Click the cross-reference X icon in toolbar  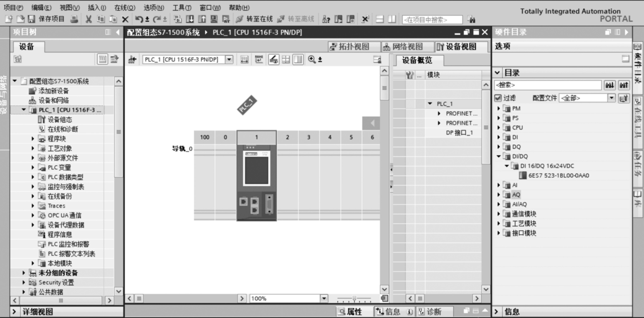365,19
